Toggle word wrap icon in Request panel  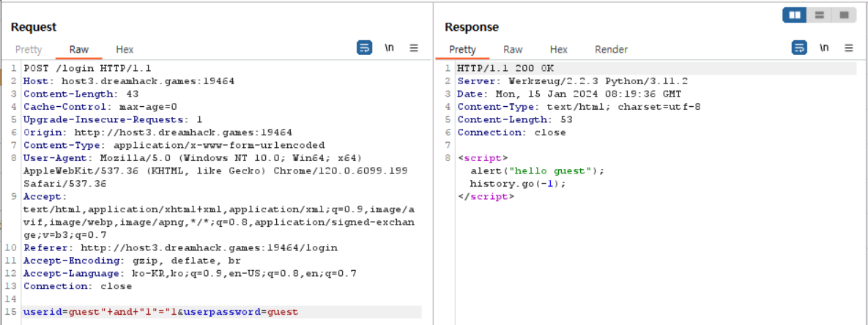(x=364, y=48)
